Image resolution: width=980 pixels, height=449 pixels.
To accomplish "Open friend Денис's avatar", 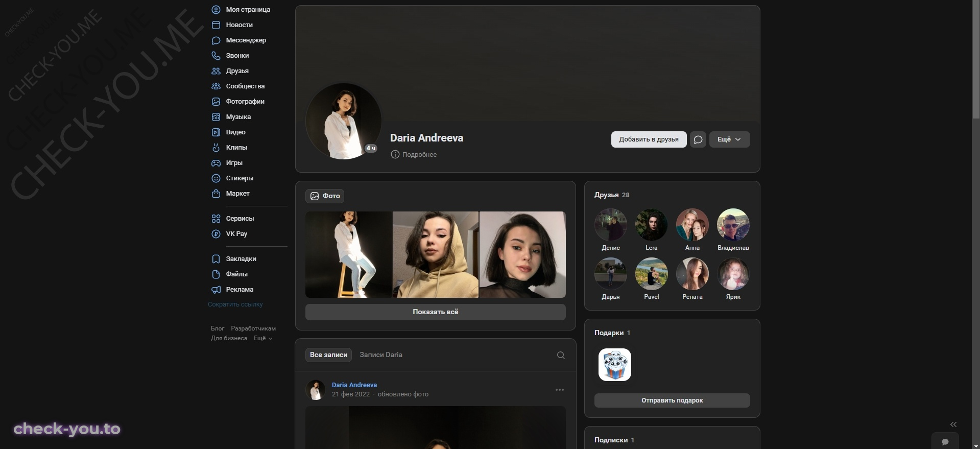I will pyautogui.click(x=611, y=225).
